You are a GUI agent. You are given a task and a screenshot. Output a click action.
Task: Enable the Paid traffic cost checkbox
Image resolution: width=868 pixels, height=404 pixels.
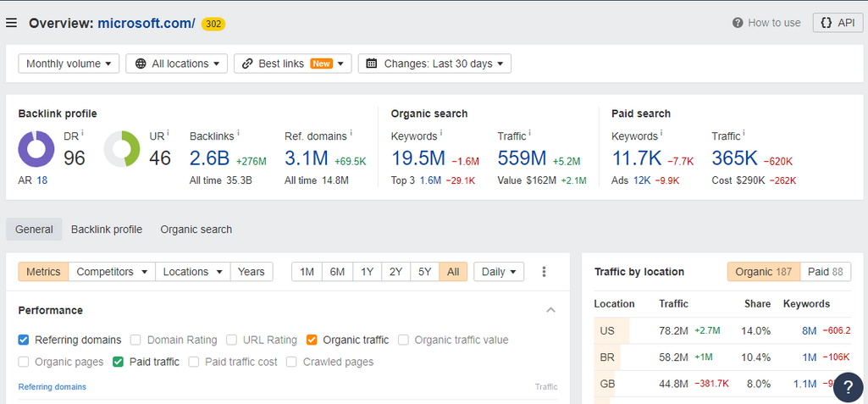194,362
